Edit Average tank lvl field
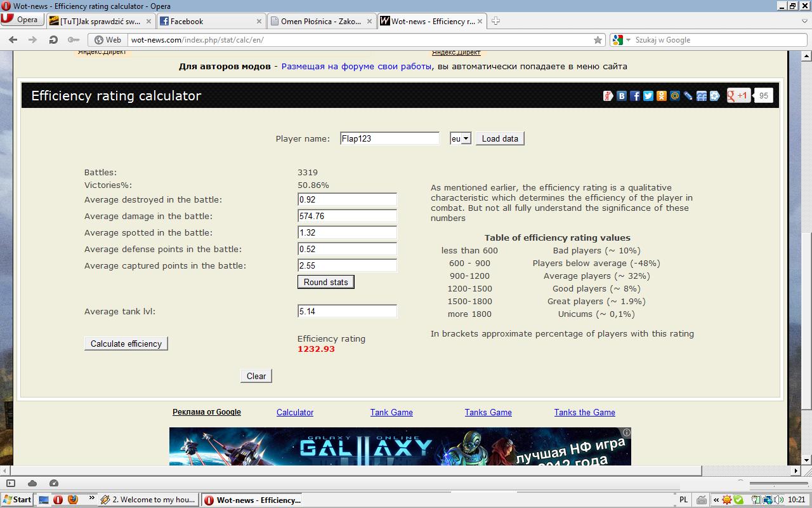Screen dimensions: 812x508 347,311
